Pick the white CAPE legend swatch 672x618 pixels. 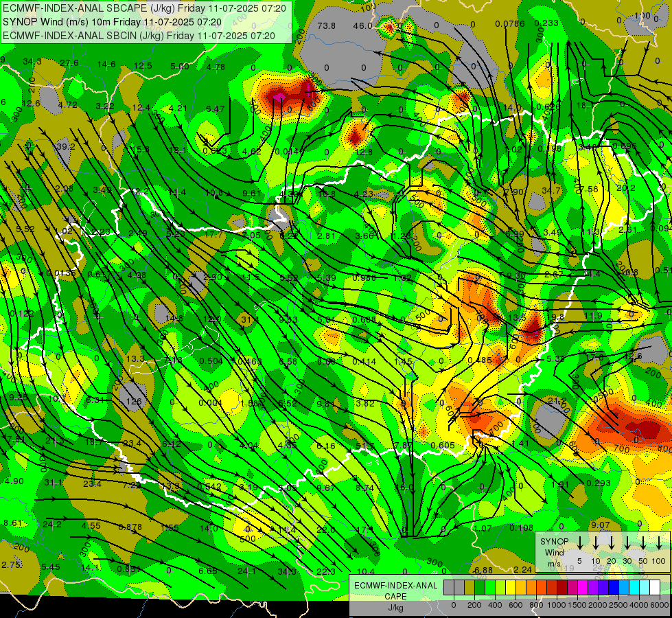pos(654,587)
